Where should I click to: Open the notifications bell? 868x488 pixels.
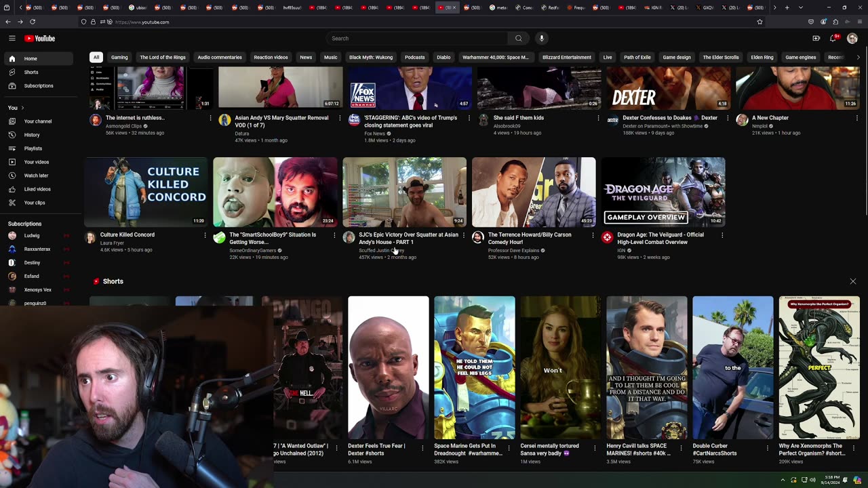point(833,39)
